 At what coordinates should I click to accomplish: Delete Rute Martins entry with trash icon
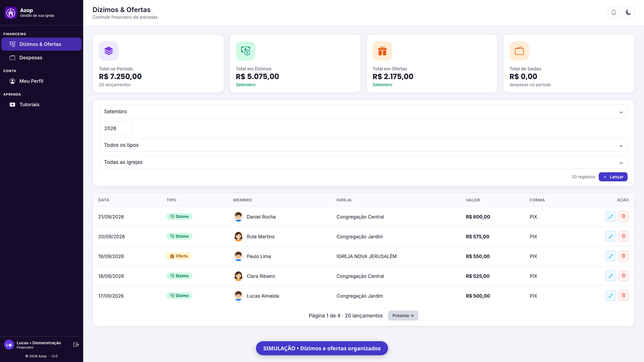click(x=623, y=236)
